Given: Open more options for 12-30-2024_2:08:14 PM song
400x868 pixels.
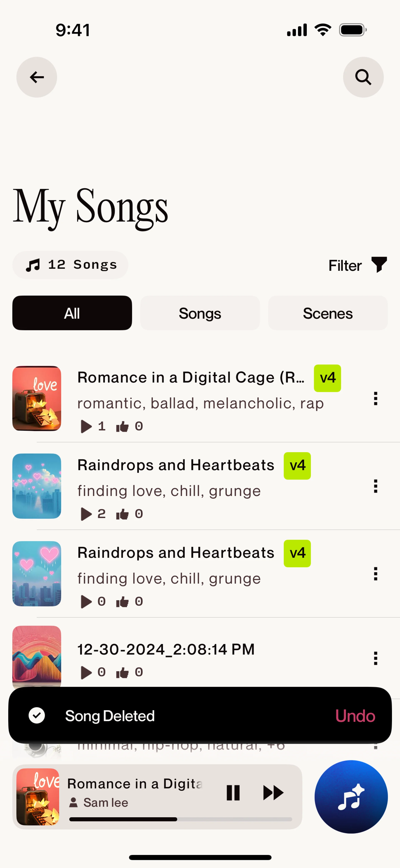Looking at the screenshot, I should click(375, 658).
